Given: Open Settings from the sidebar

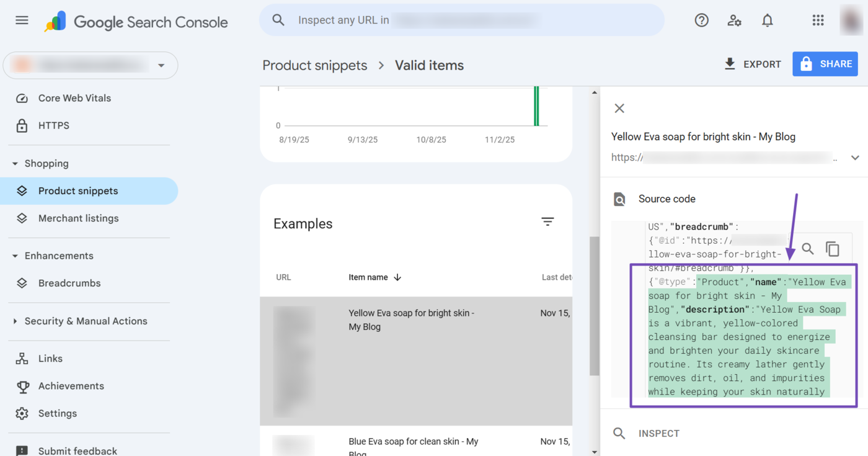Looking at the screenshot, I should (x=58, y=413).
